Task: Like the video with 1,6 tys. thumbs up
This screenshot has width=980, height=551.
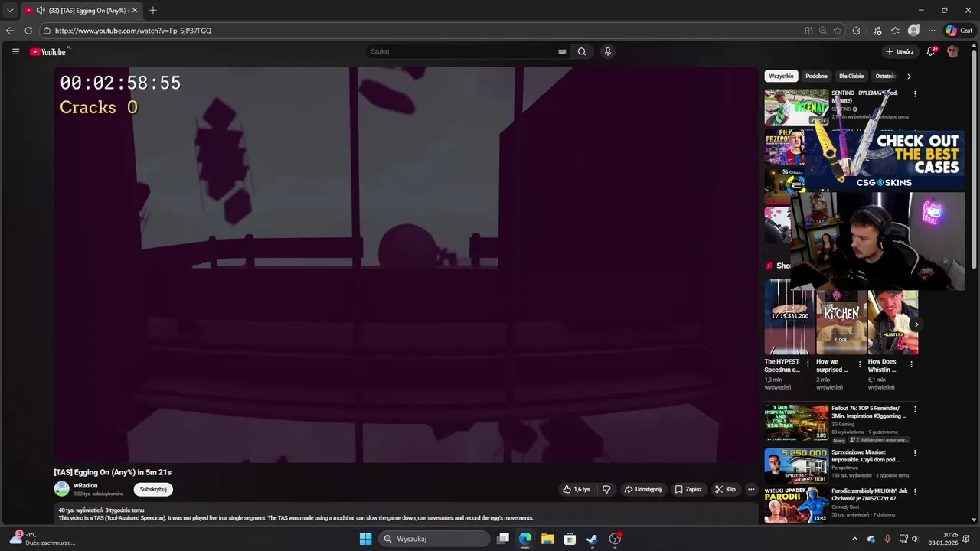Action: (577, 489)
